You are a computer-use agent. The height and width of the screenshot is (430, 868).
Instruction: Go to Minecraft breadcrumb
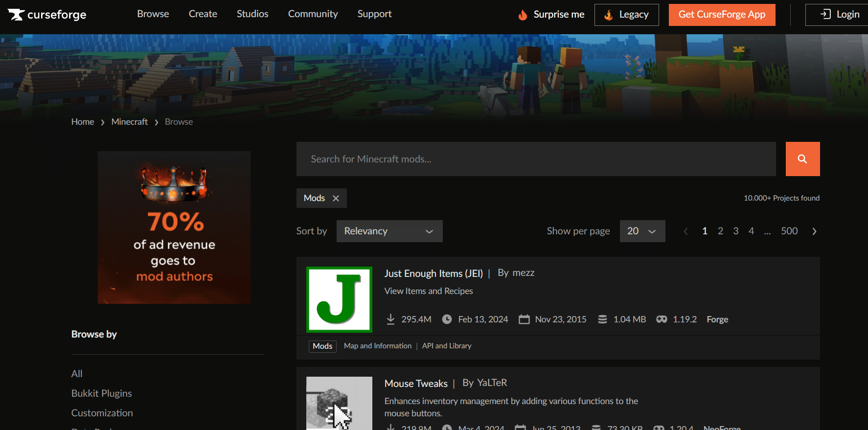(130, 122)
